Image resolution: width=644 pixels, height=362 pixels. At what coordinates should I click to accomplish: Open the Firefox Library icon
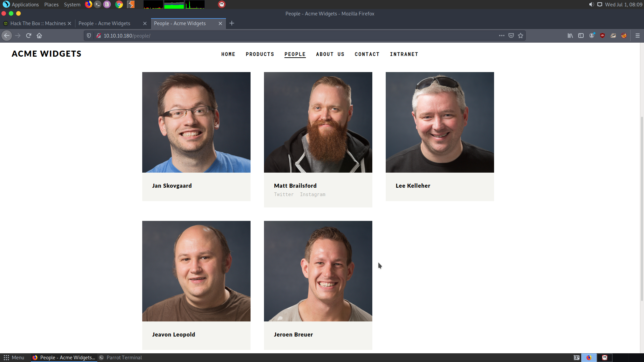click(x=570, y=36)
